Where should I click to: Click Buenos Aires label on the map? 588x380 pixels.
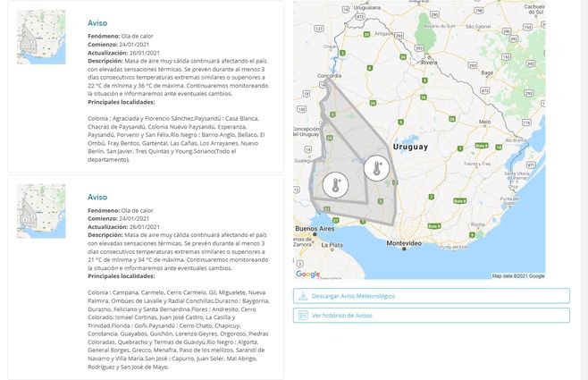click(x=312, y=230)
